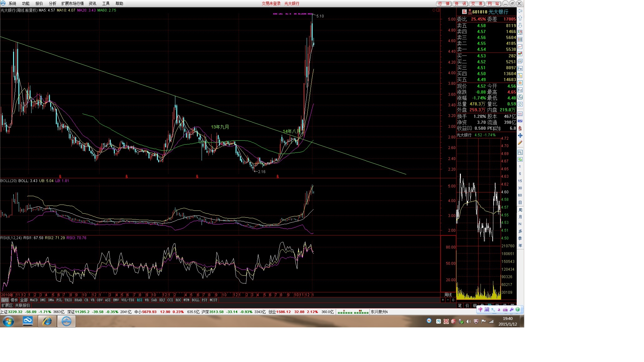Image resolution: width=644 pixels, height=362 pixels.
Task: Switch period to 30 minute chart
Action: pyautogui.click(x=520, y=188)
